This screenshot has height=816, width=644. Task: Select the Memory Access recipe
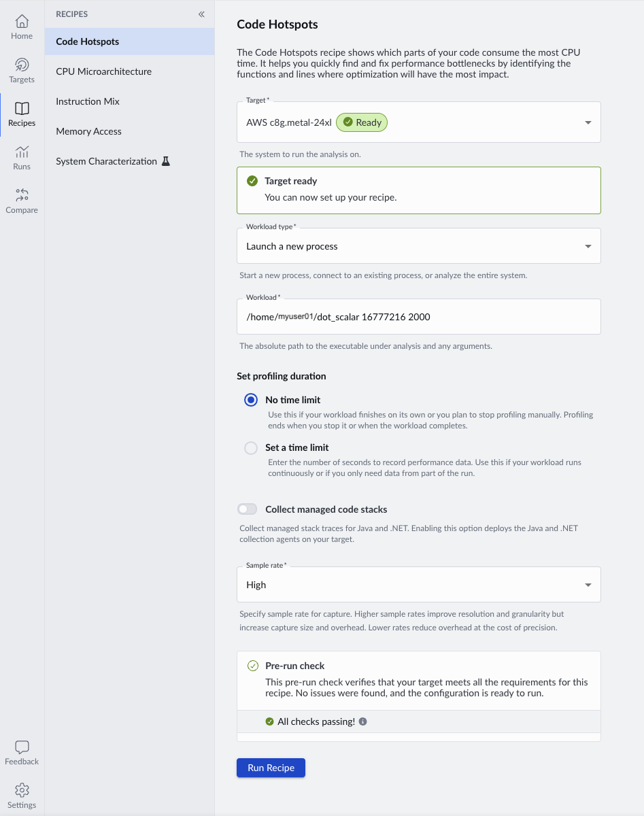point(89,131)
